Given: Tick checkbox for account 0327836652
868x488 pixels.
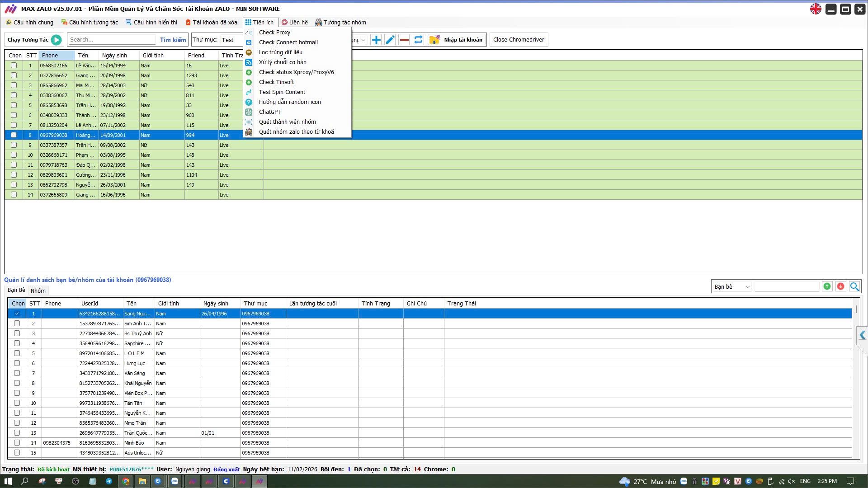Looking at the screenshot, I should [14, 75].
